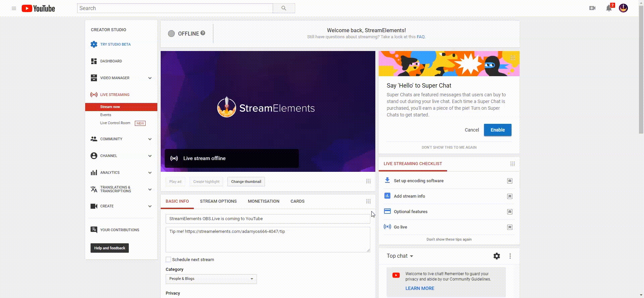Expand the Channel section
The height and width of the screenshot is (298, 644).
click(x=150, y=156)
